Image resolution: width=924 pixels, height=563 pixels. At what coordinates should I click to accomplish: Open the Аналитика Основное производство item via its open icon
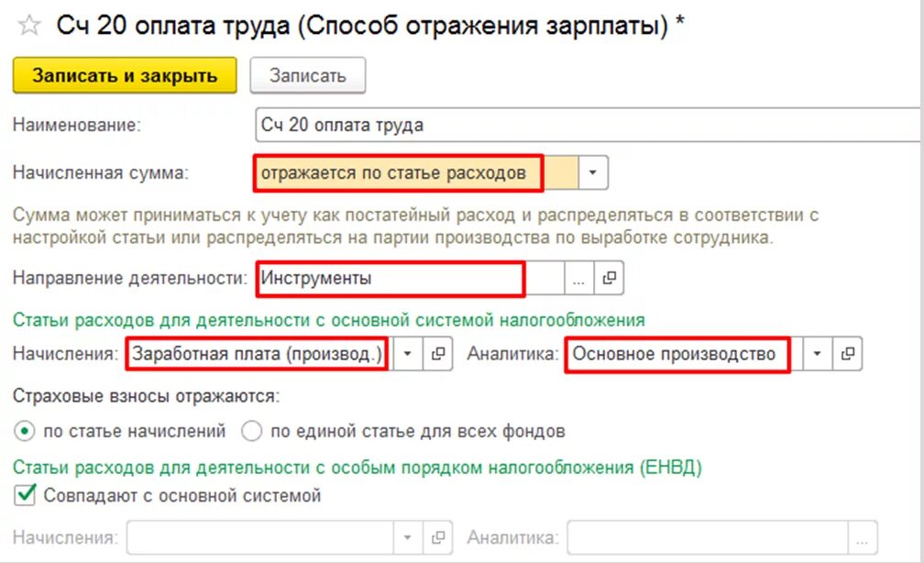847,353
